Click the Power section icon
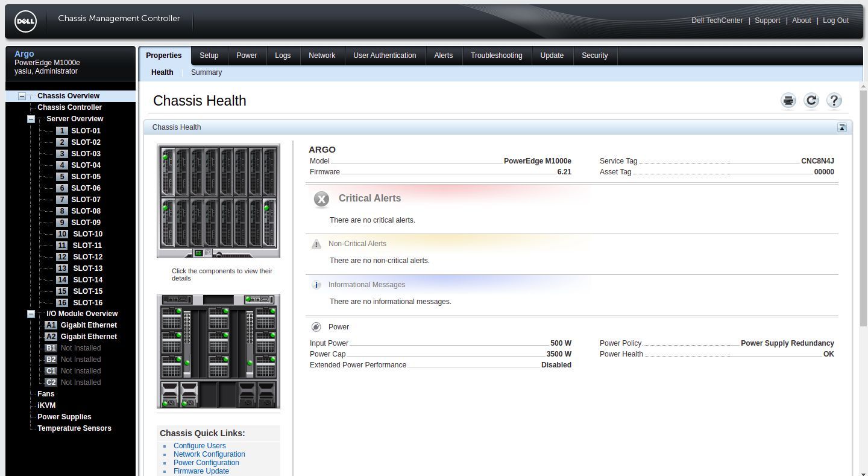Viewport: 868px width, 476px height. coord(316,327)
